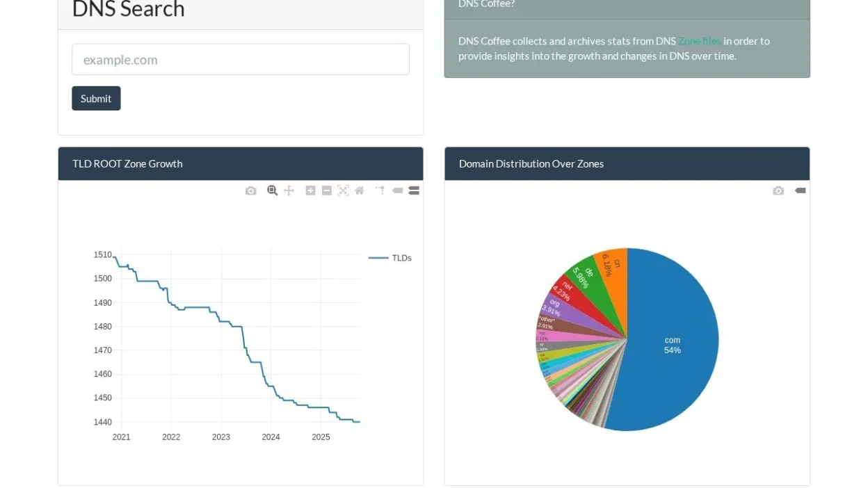This screenshot has width=868, height=488.
Task: Zoom out on TLD growth chart
Action: 327,190
